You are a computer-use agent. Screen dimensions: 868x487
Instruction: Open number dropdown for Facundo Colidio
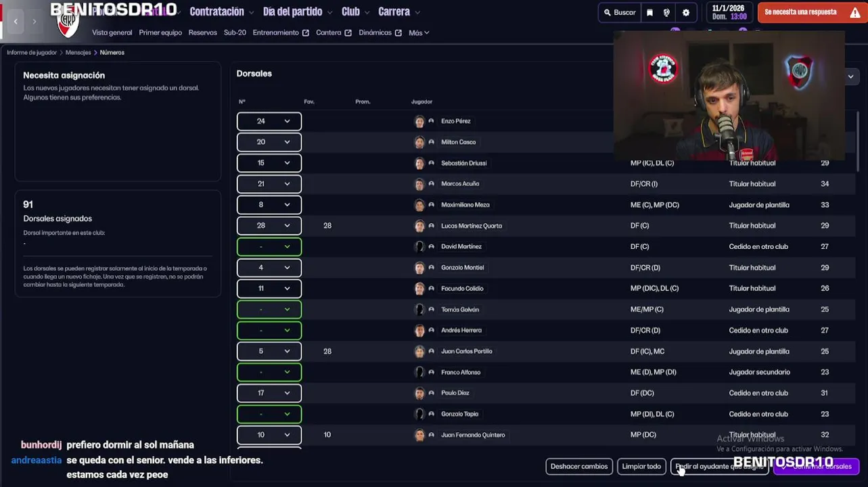click(269, 289)
